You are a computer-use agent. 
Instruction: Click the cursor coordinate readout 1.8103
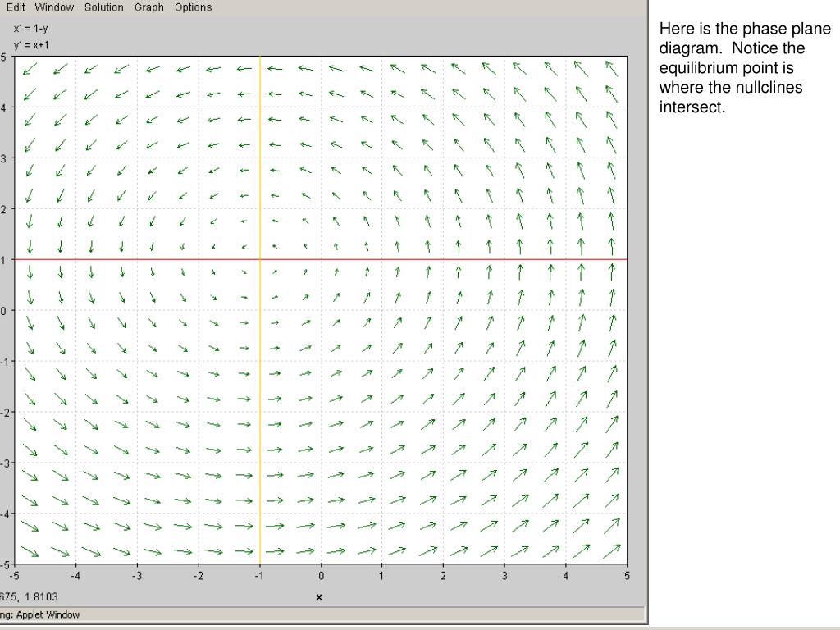click(41, 597)
